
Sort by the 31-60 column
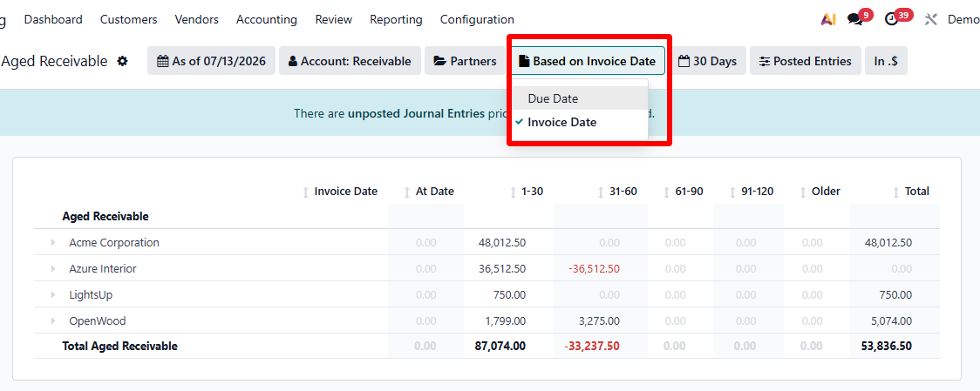601,192
